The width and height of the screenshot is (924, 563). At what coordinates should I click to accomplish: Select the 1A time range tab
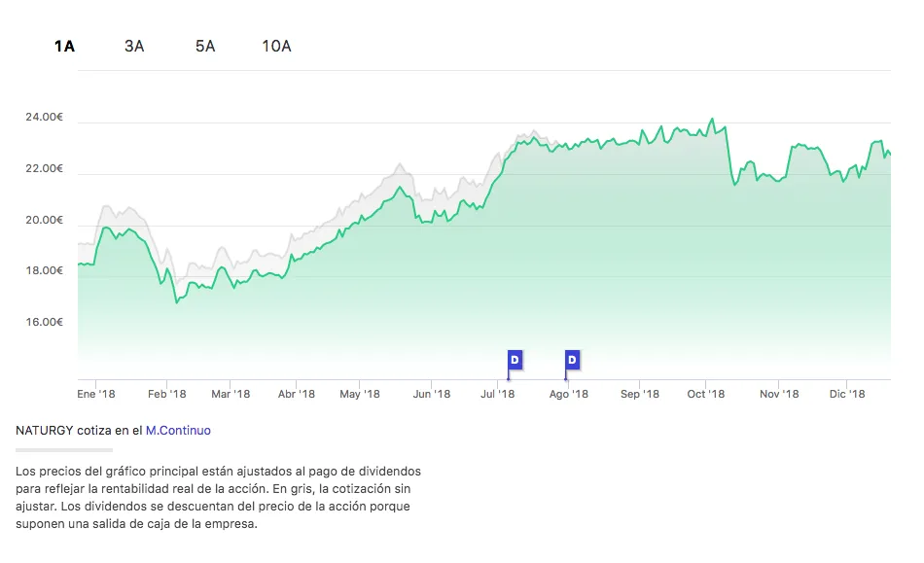(x=64, y=46)
